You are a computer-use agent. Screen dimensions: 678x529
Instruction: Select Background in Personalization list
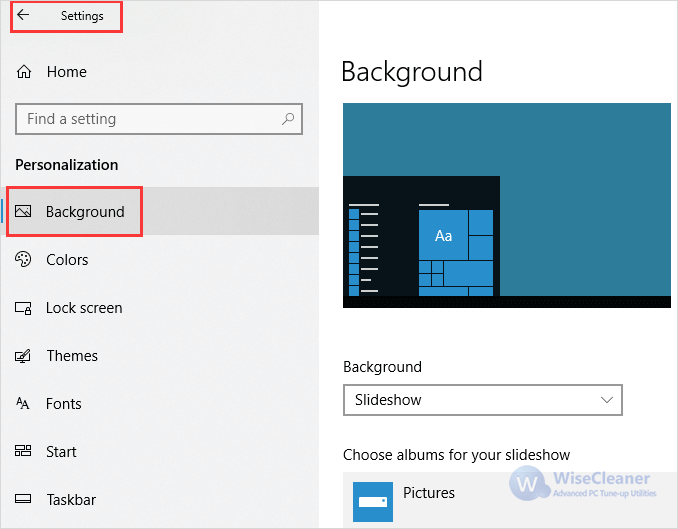(x=160, y=211)
